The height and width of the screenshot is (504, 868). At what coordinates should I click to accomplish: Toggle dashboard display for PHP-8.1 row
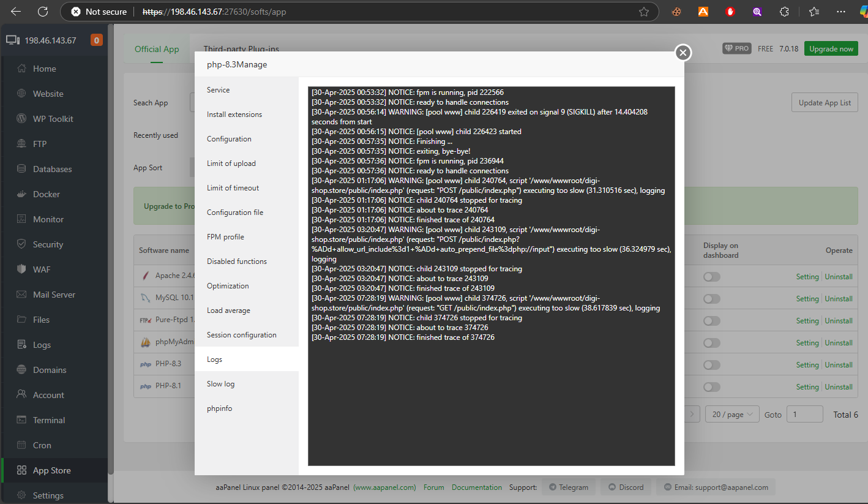tap(711, 387)
